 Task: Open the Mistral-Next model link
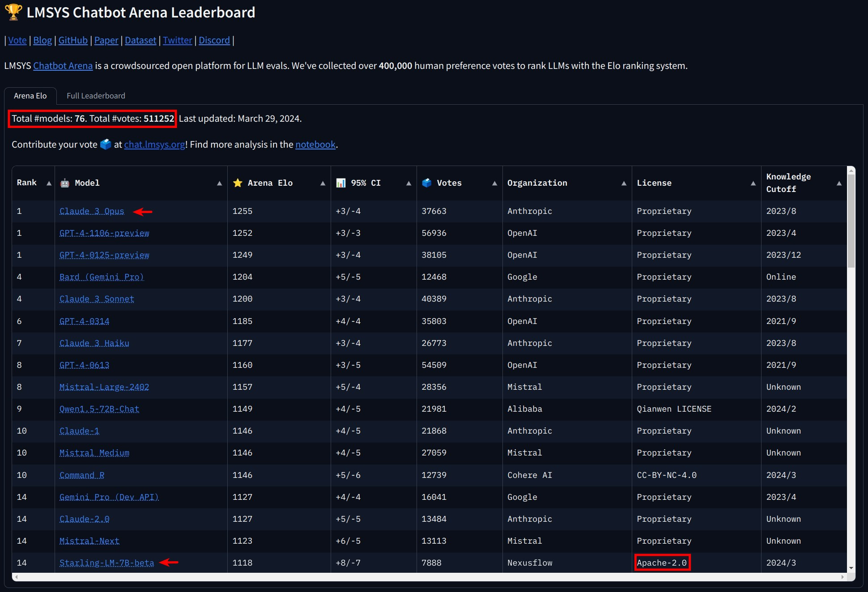click(89, 541)
